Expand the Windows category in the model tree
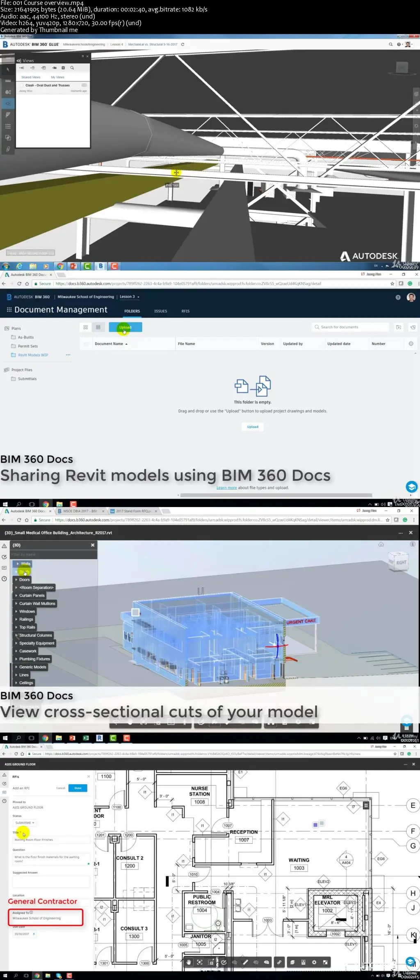This screenshot has width=420, height=980. (16, 611)
